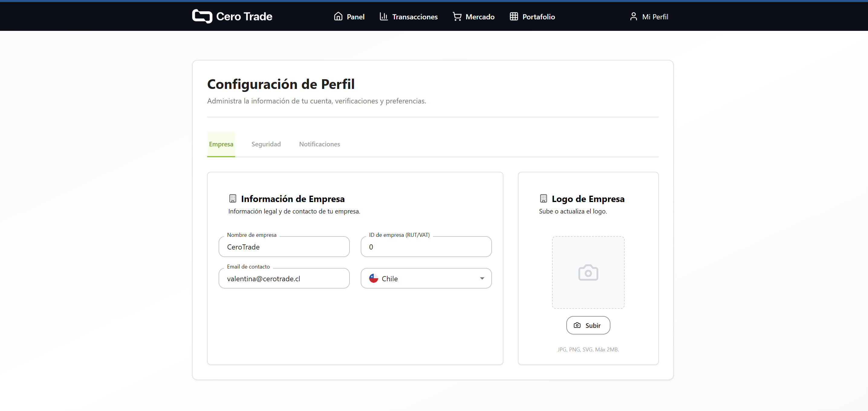Open Portafolio with the grid icon
Screen dimensions: 868x411
[514, 16]
